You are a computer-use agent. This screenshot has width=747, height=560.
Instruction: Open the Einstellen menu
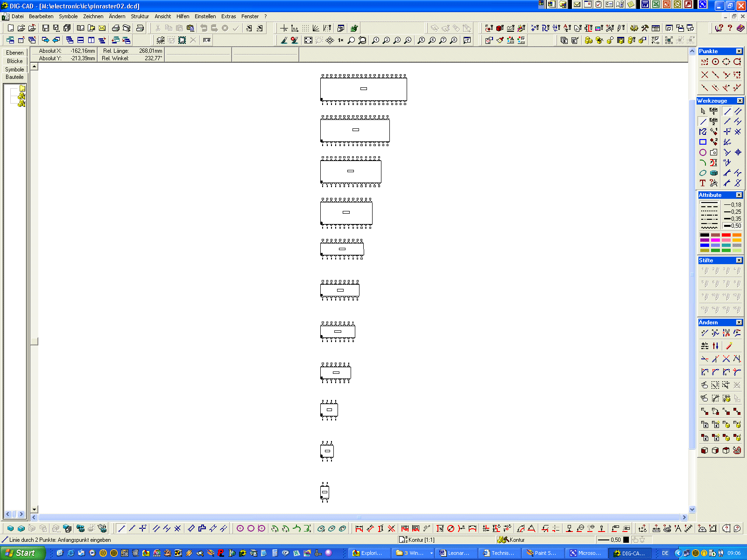pyautogui.click(x=205, y=16)
